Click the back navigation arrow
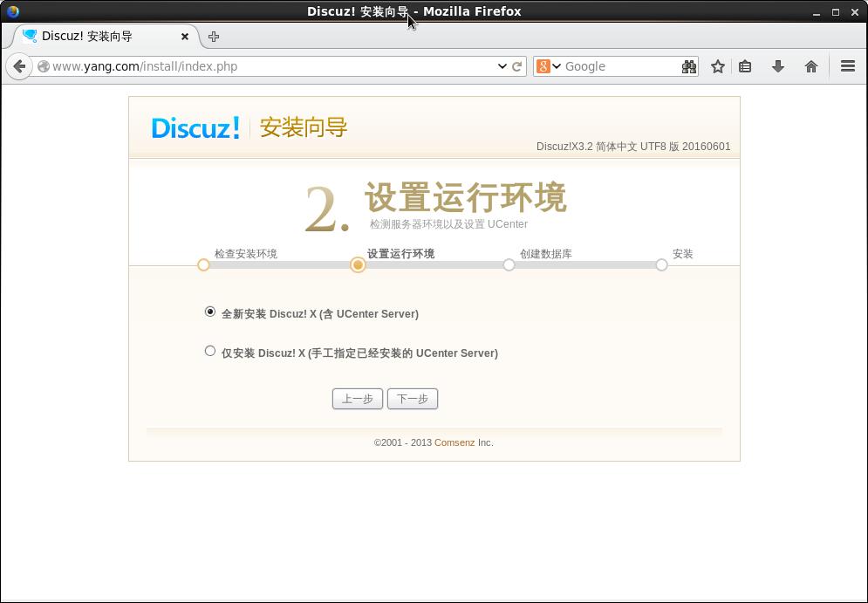 (x=19, y=65)
